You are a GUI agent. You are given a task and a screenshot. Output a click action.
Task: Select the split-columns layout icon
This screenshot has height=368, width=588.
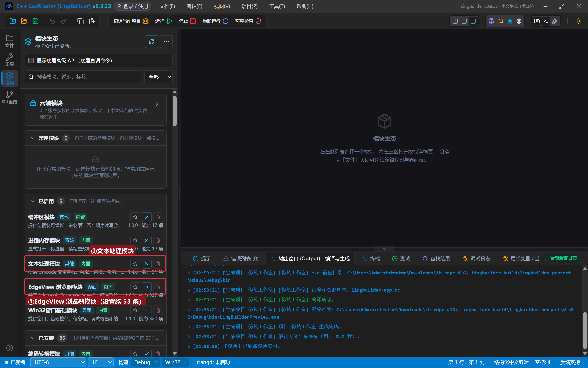[x=455, y=21]
